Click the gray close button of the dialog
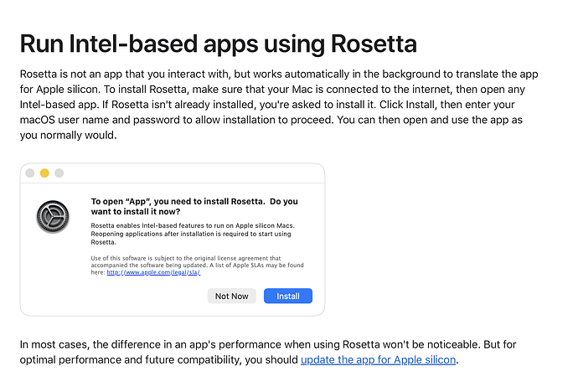 [30, 173]
